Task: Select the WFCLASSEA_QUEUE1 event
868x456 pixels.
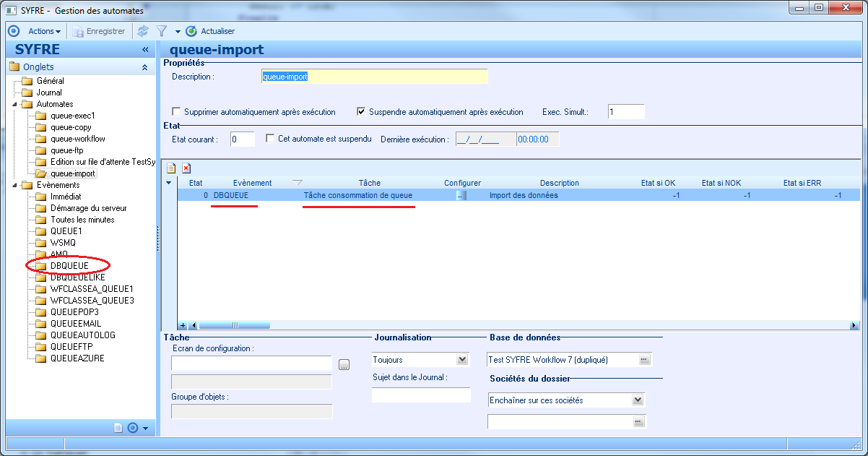Action: (x=92, y=289)
